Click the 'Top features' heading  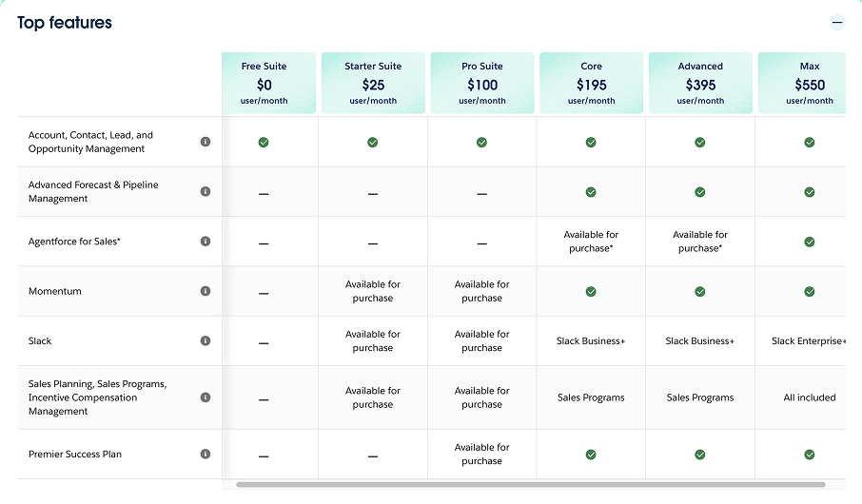[x=65, y=23]
